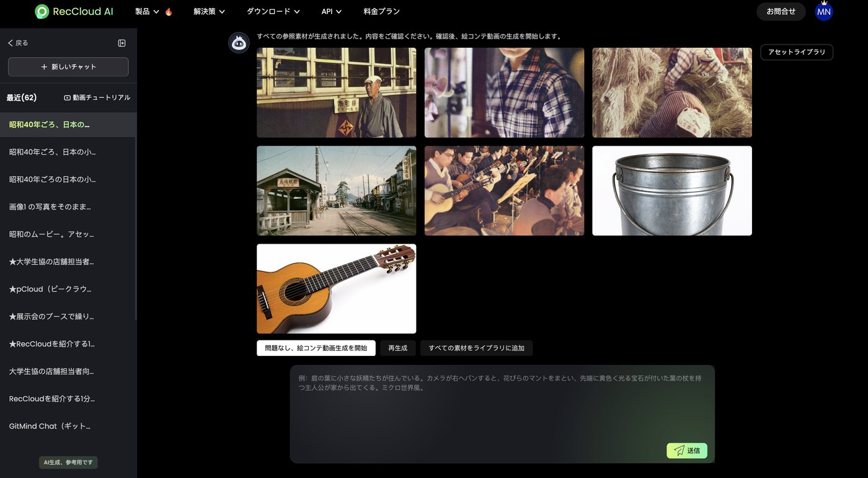
Task: Collapse the sidebar with the panel icon
Action: (x=122, y=43)
